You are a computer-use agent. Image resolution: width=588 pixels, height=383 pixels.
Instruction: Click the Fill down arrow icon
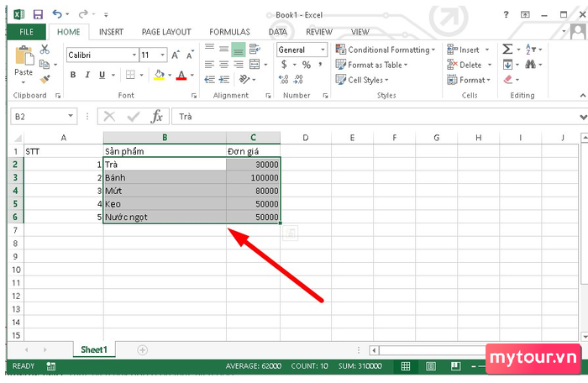(507, 65)
